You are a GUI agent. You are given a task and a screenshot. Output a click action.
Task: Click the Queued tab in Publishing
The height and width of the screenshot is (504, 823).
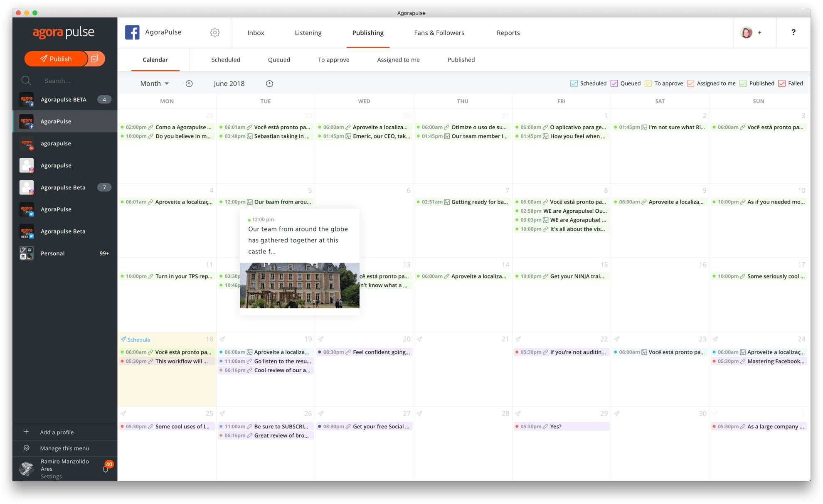(x=278, y=59)
